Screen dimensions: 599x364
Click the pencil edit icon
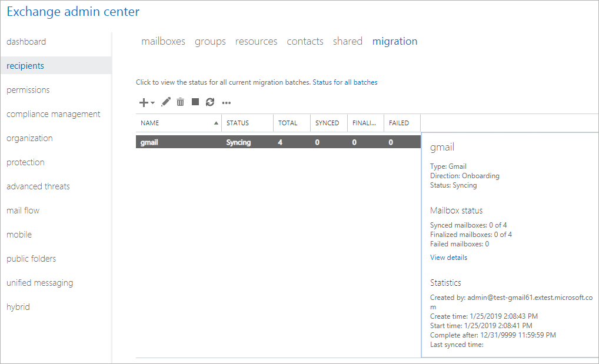click(x=166, y=102)
